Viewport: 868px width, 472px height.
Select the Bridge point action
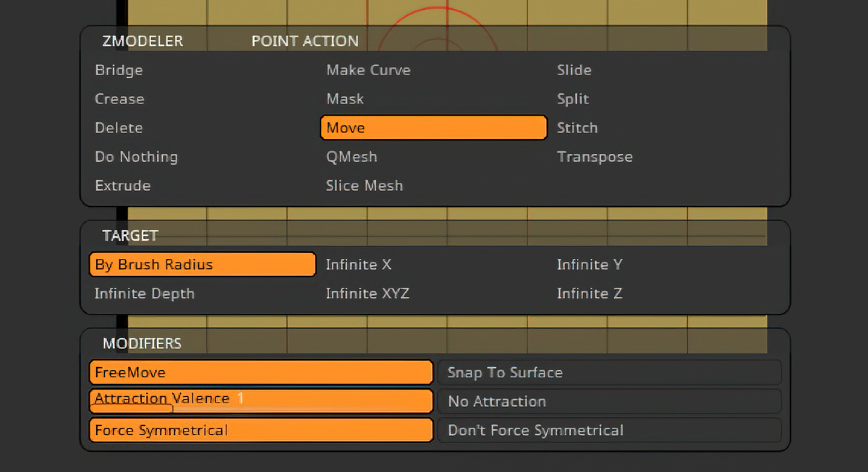click(119, 70)
